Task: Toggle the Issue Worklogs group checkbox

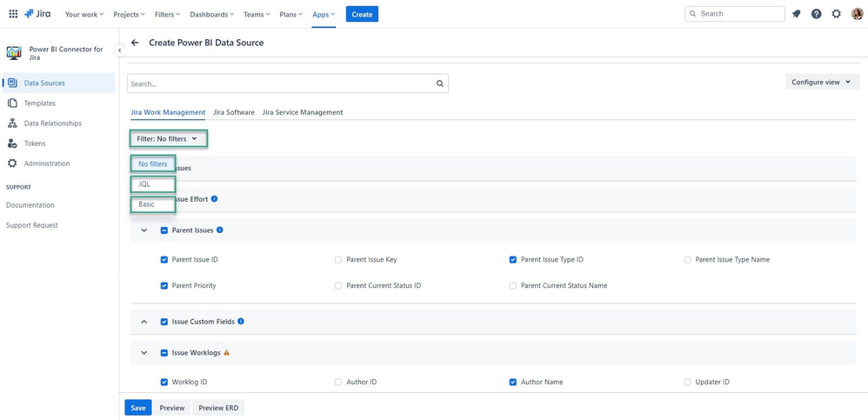Action: click(x=164, y=352)
